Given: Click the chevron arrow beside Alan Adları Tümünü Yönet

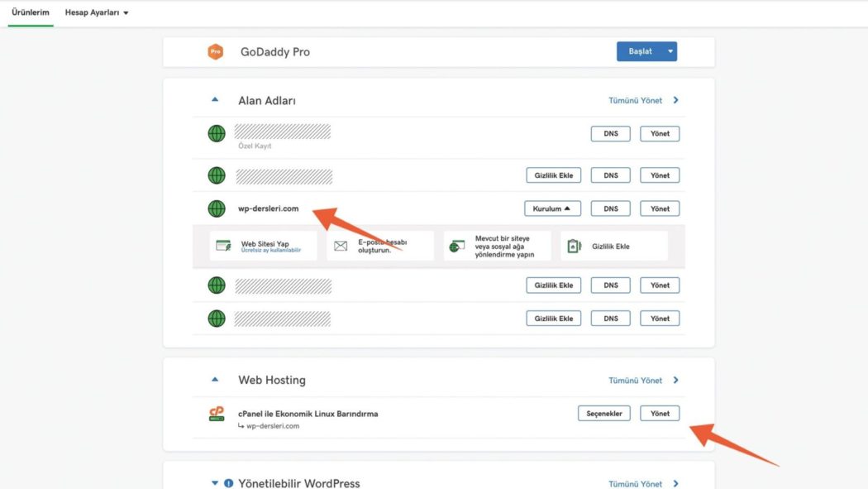Looking at the screenshot, I should [x=676, y=100].
